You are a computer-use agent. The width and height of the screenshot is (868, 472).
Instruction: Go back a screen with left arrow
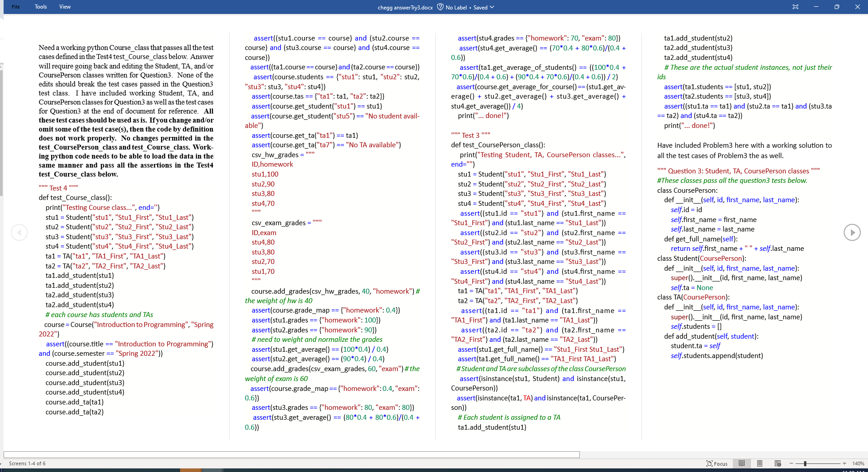pos(19,232)
